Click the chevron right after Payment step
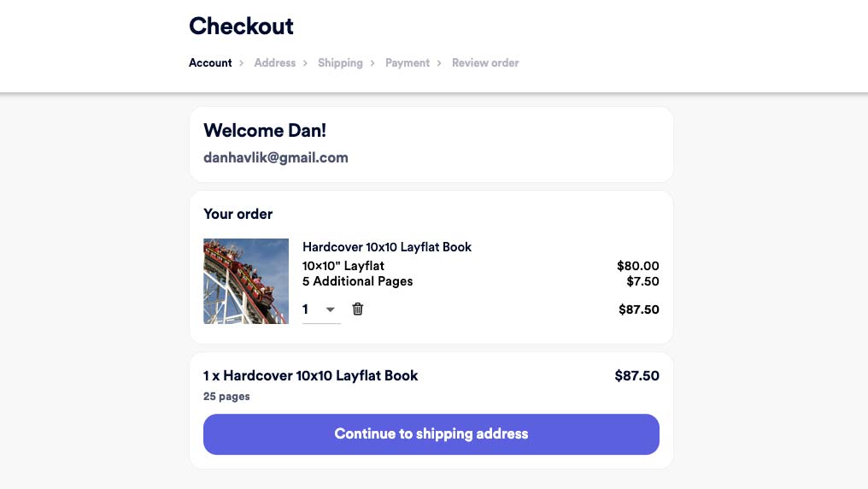The height and width of the screenshot is (489, 868). [439, 63]
